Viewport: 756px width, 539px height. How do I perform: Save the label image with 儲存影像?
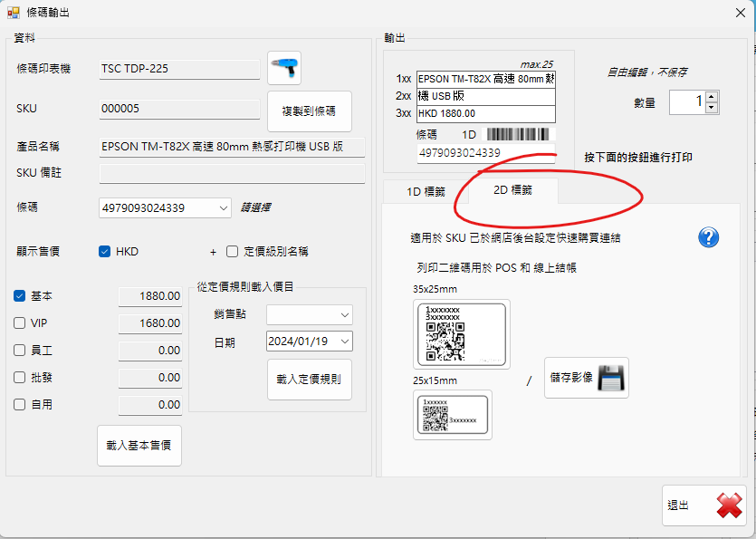click(x=587, y=378)
